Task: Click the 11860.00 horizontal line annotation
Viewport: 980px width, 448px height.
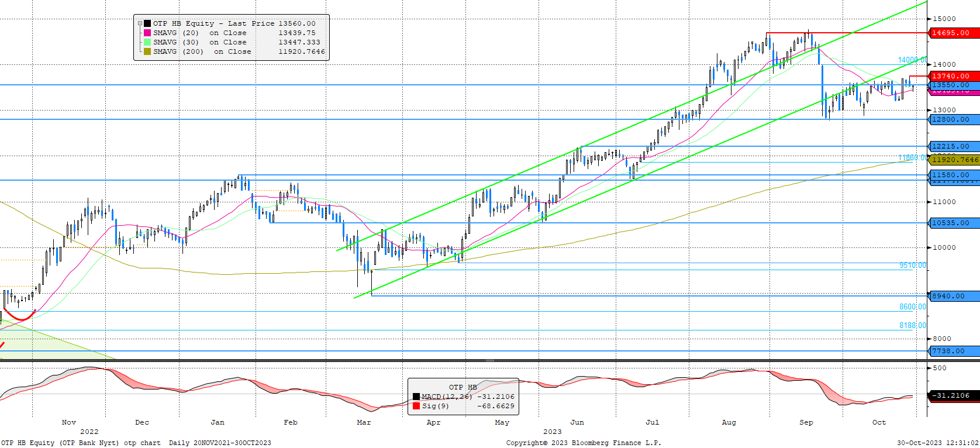Action: (912, 158)
